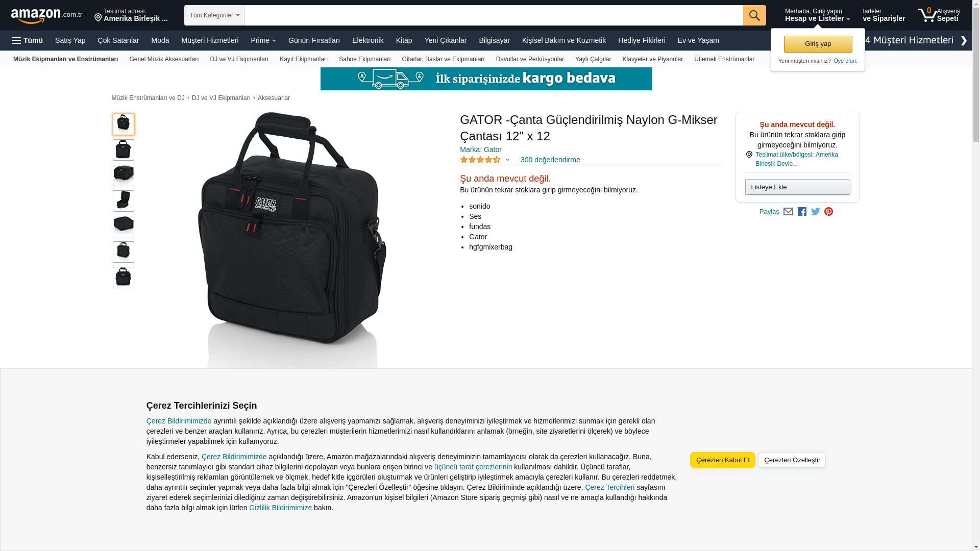The height and width of the screenshot is (551, 980).
Task: Click the magnifier search button
Action: [x=754, y=15]
